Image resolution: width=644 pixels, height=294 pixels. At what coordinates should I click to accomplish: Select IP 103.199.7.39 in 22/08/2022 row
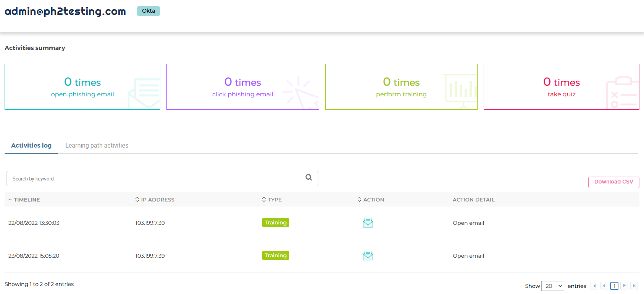click(150, 223)
